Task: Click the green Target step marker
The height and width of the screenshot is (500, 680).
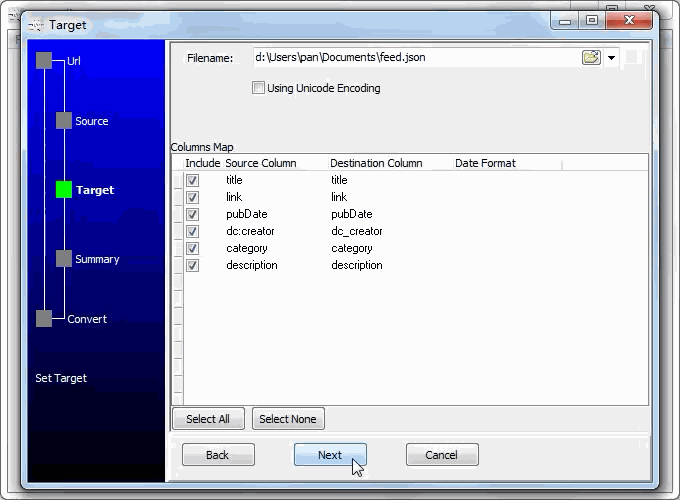Action: tap(64, 190)
